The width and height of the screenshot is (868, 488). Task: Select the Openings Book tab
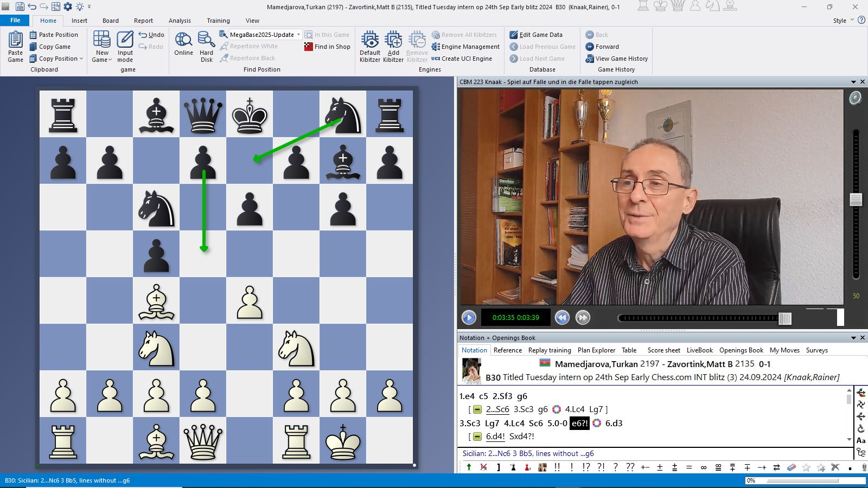pyautogui.click(x=741, y=350)
